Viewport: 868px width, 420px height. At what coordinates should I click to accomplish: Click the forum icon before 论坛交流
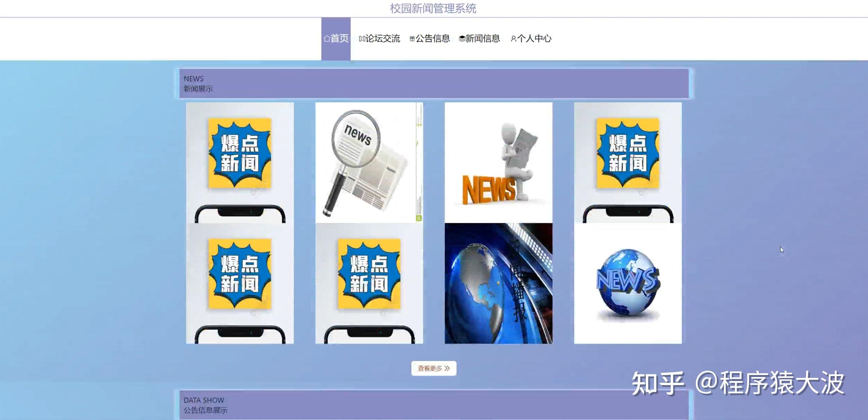361,38
